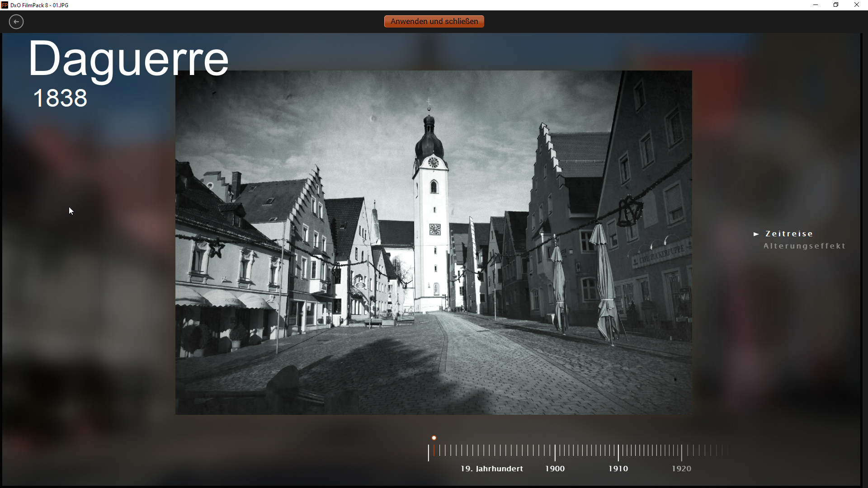Click the tall tick mark above 1900
This screenshot has height=488, width=868.
pos(555,452)
